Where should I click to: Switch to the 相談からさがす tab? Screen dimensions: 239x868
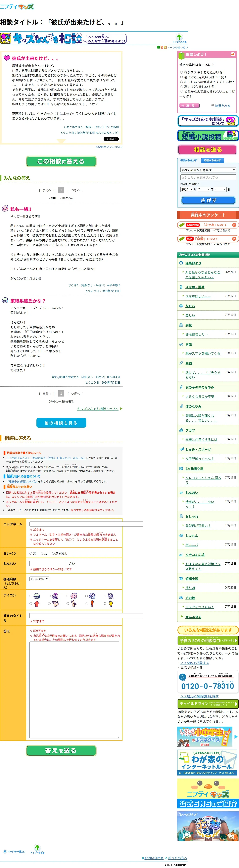tap(188, 160)
